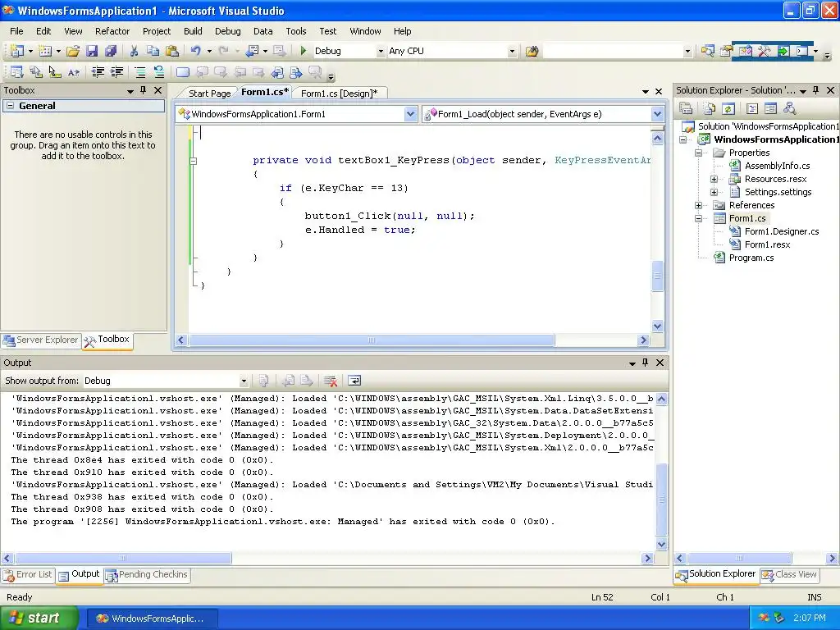Click the Find in Files binoculars icon
Viewport: 840px width, 630px height.
532,51
